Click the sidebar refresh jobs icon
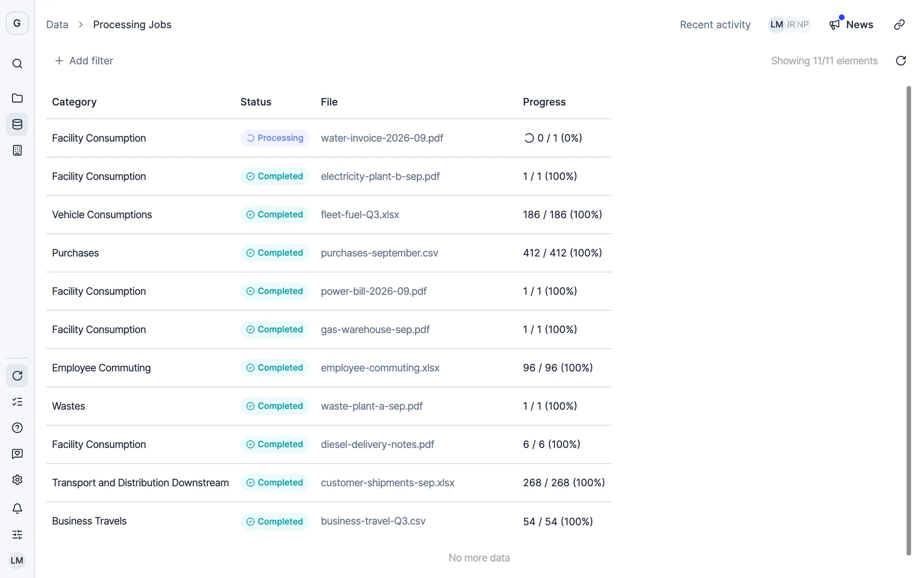 point(17,376)
